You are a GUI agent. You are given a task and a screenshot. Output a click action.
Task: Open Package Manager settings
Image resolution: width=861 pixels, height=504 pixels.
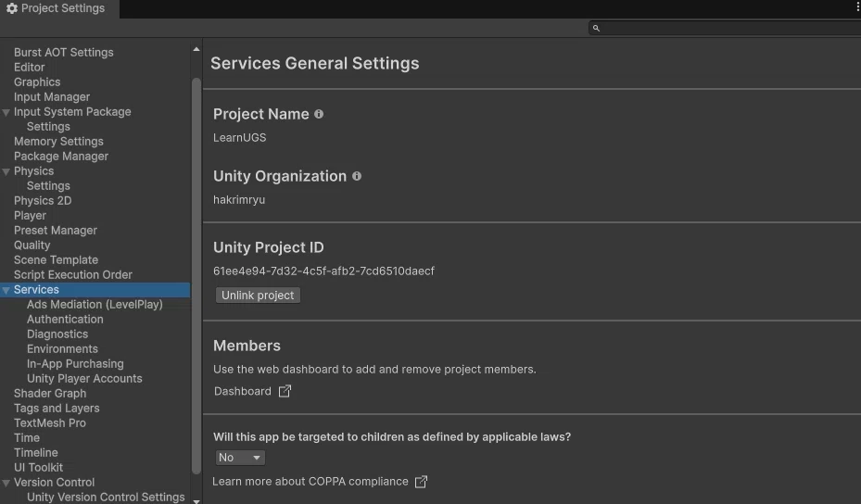(61, 156)
